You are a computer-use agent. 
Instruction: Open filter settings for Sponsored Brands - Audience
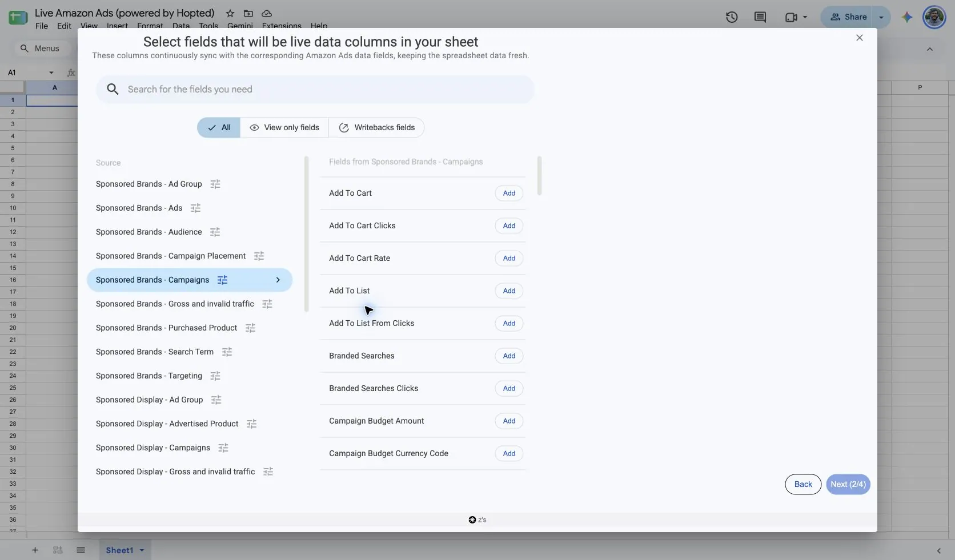coord(215,232)
